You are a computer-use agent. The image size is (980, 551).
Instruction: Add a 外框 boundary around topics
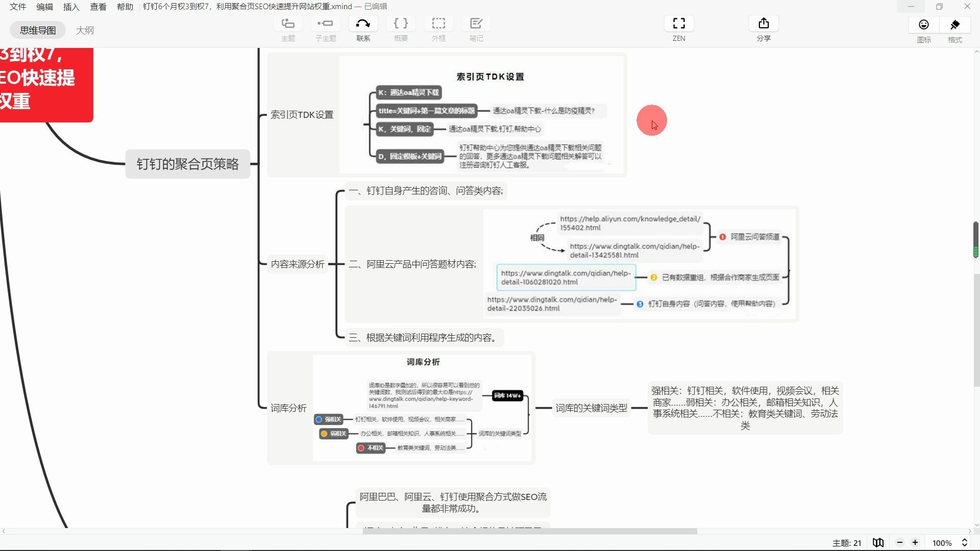438,29
